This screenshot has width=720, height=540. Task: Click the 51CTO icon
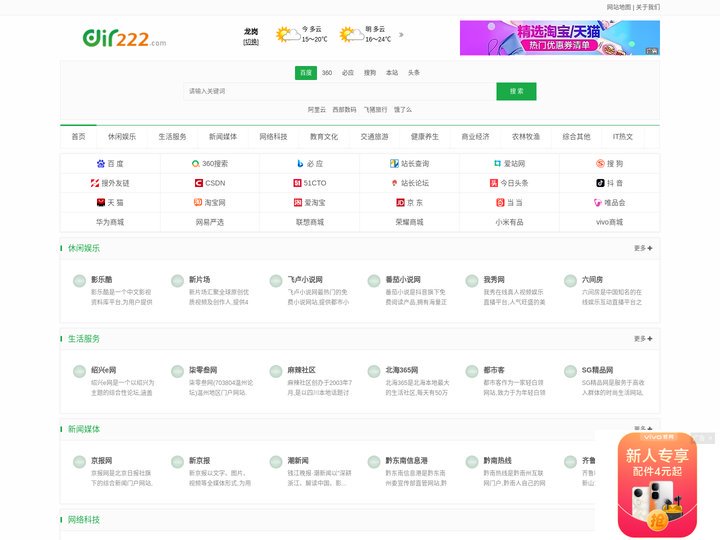pos(297,183)
